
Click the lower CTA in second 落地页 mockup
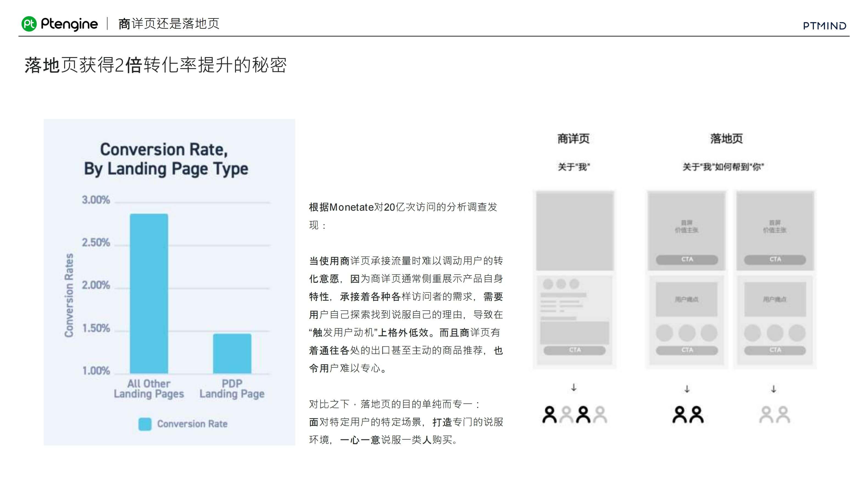coord(775,350)
